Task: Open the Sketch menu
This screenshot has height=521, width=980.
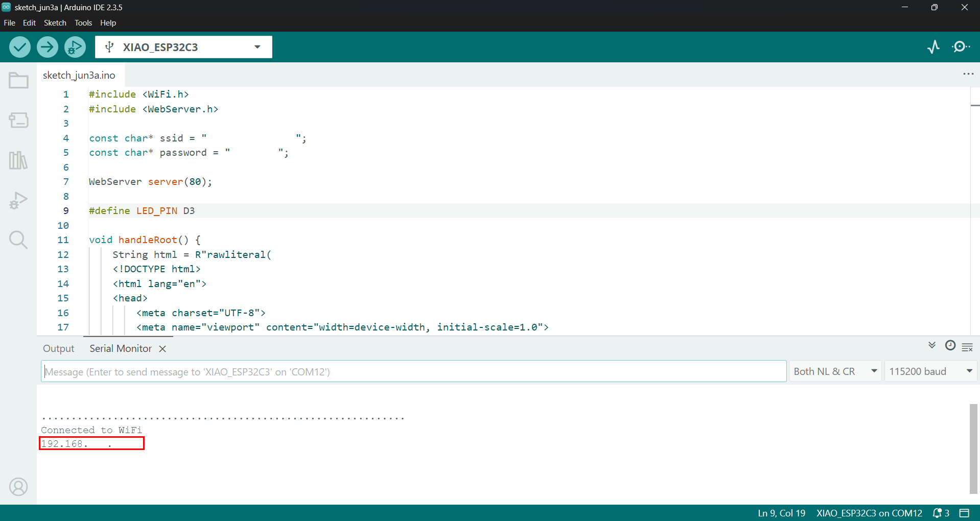Action: click(55, 23)
